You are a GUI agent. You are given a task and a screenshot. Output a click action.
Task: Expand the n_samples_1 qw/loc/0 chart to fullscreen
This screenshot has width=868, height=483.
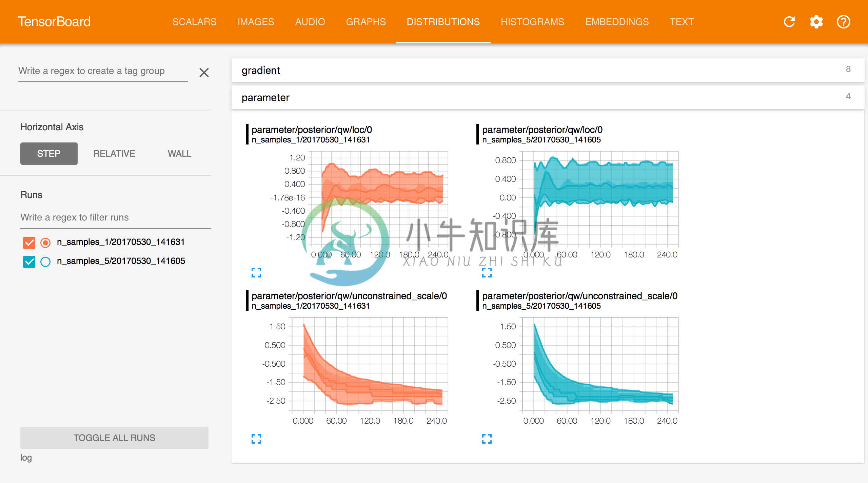pyautogui.click(x=256, y=273)
